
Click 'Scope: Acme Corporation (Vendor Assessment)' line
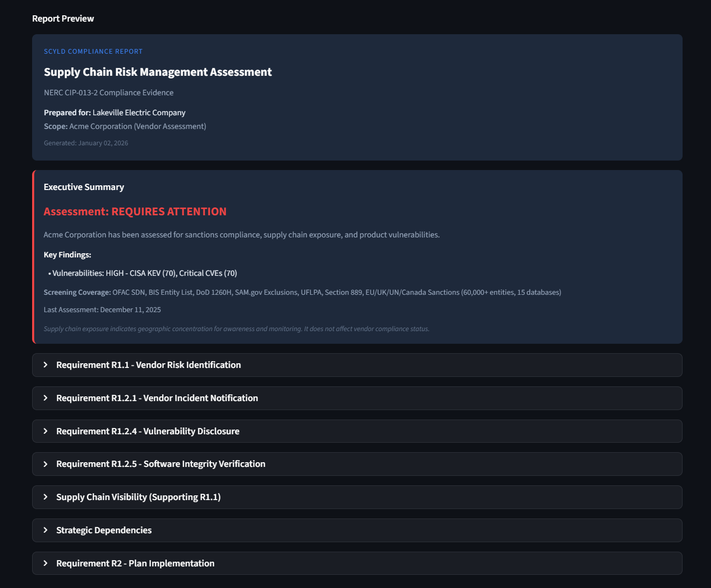coord(125,126)
